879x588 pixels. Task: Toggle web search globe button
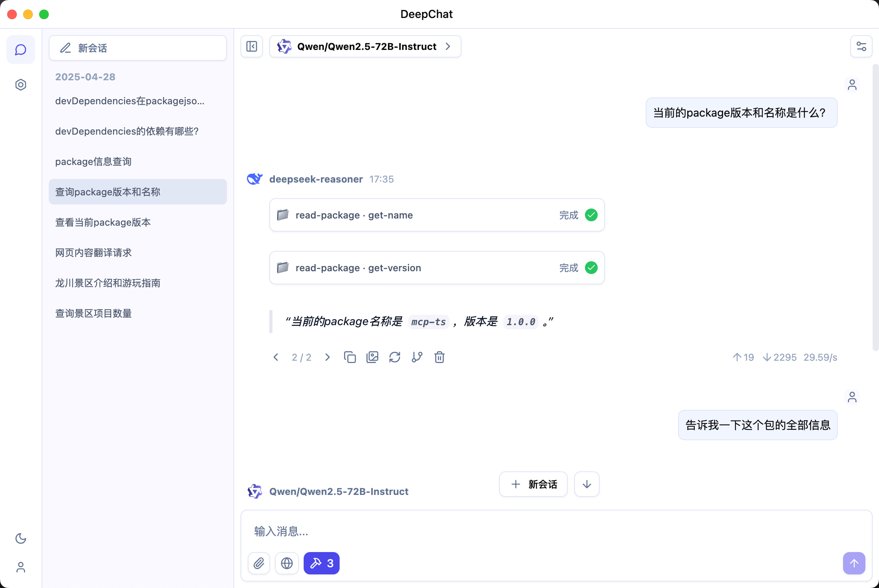point(287,563)
